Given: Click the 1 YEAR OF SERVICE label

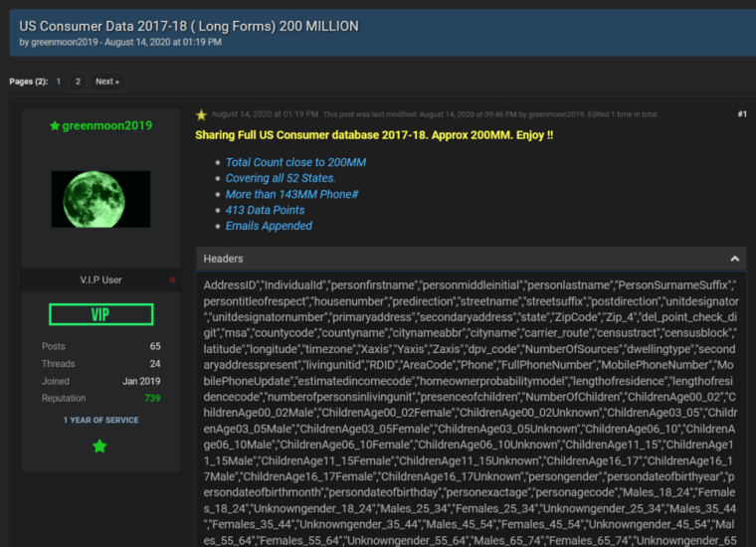Looking at the screenshot, I should (x=100, y=420).
